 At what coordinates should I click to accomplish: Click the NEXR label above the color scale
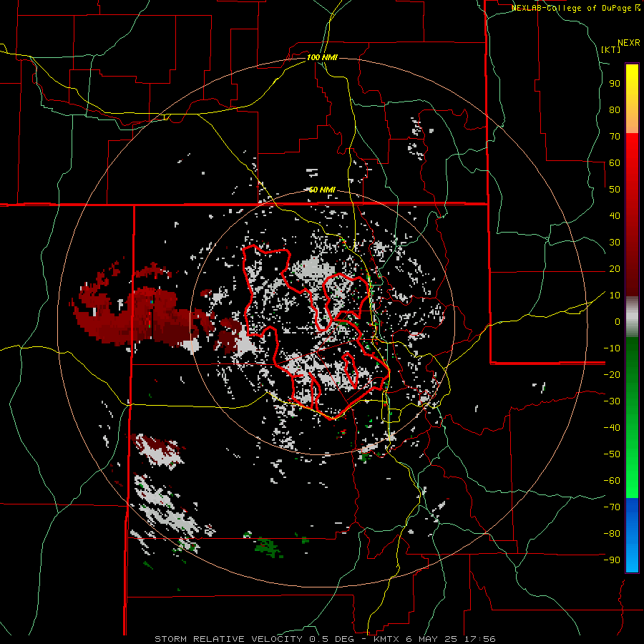coord(629,43)
